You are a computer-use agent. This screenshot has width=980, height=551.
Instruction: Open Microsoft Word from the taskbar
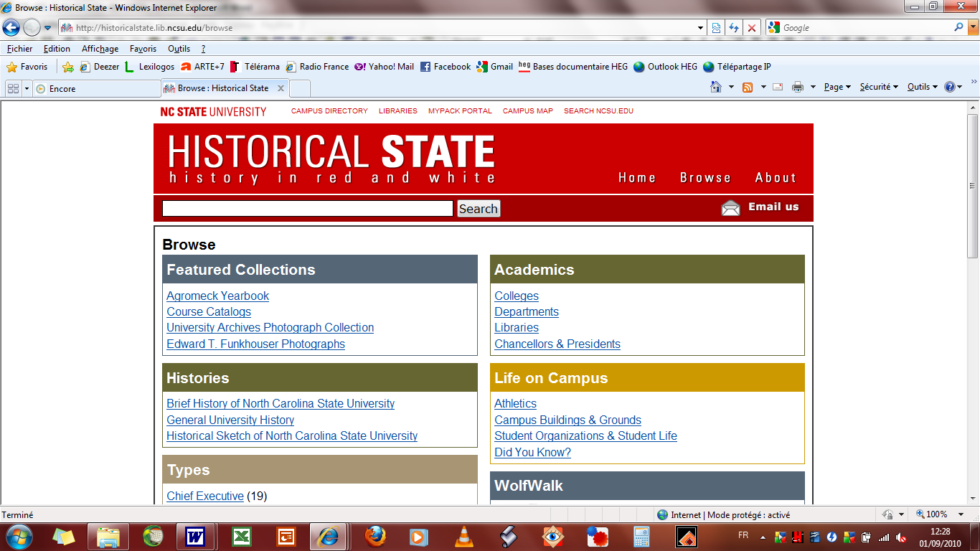pyautogui.click(x=195, y=536)
